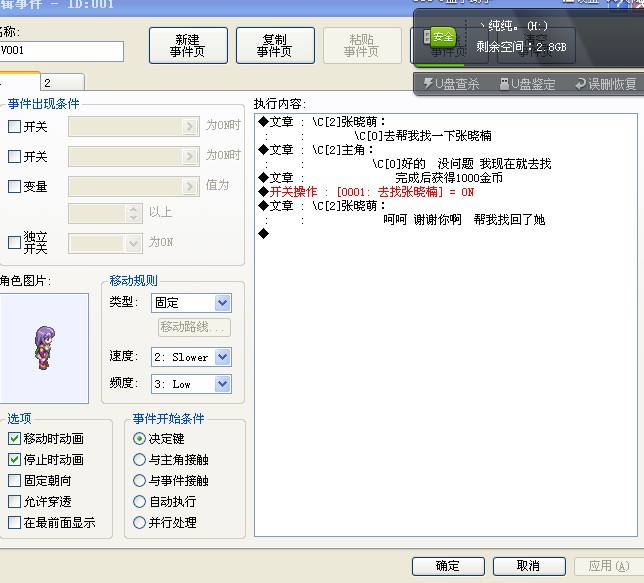Edit the name field showing V001

pos(61,51)
